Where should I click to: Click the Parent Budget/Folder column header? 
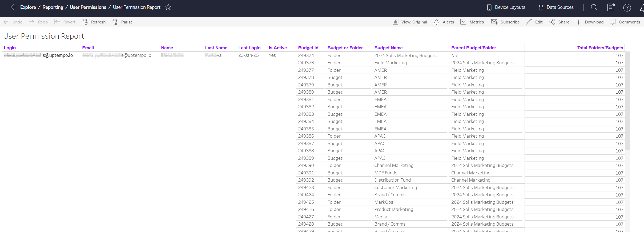coord(474,48)
